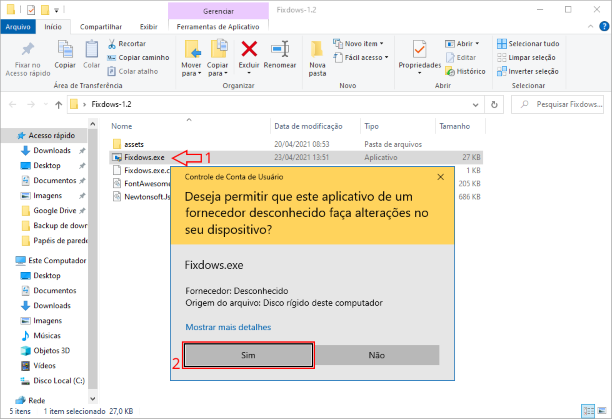Click the Excluir (delete) red X icon
The image size is (612, 419).
coord(250,48)
